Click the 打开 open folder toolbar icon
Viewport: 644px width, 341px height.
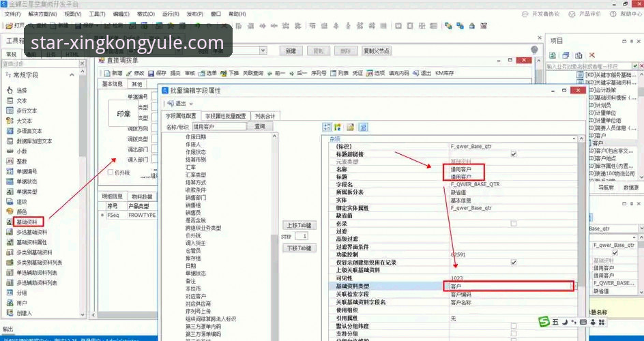(9, 25)
